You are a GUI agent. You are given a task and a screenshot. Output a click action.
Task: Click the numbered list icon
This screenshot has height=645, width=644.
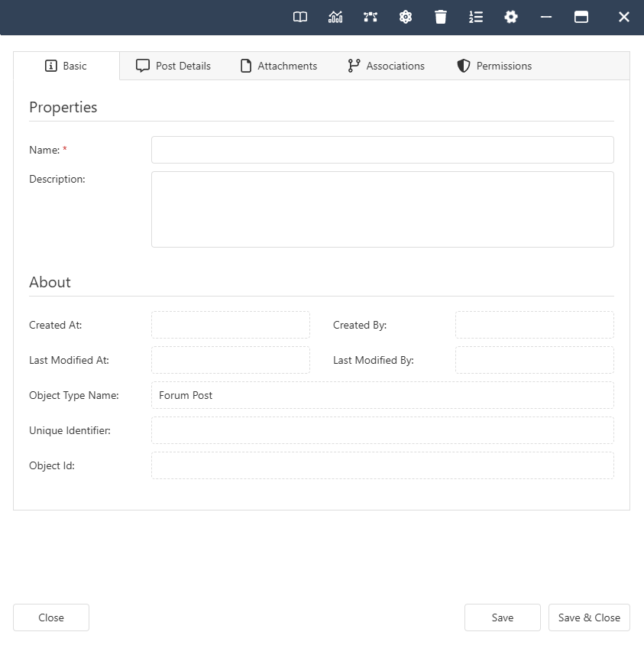coord(476,17)
